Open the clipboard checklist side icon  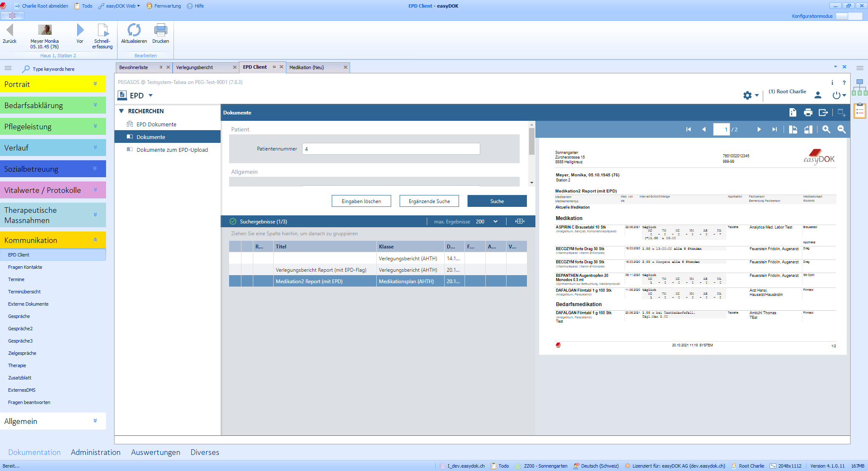click(x=860, y=111)
